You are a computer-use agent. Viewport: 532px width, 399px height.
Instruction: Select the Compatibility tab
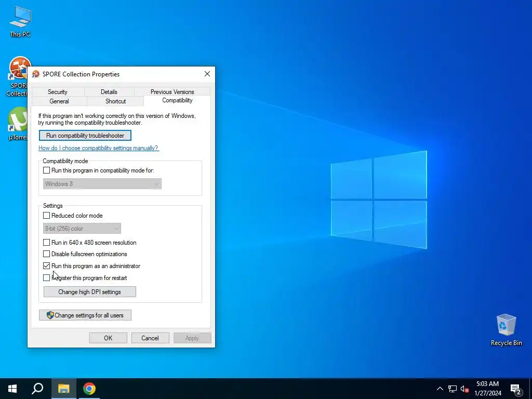click(x=177, y=100)
